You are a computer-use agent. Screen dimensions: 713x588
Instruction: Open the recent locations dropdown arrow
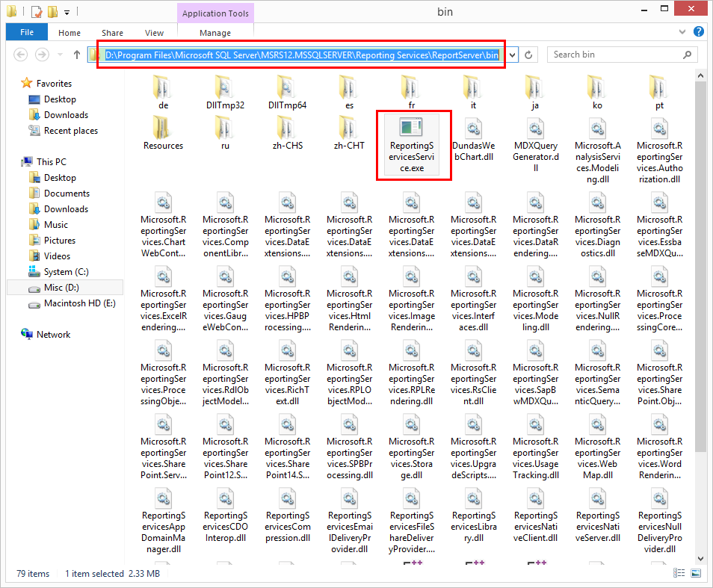pyautogui.click(x=60, y=55)
